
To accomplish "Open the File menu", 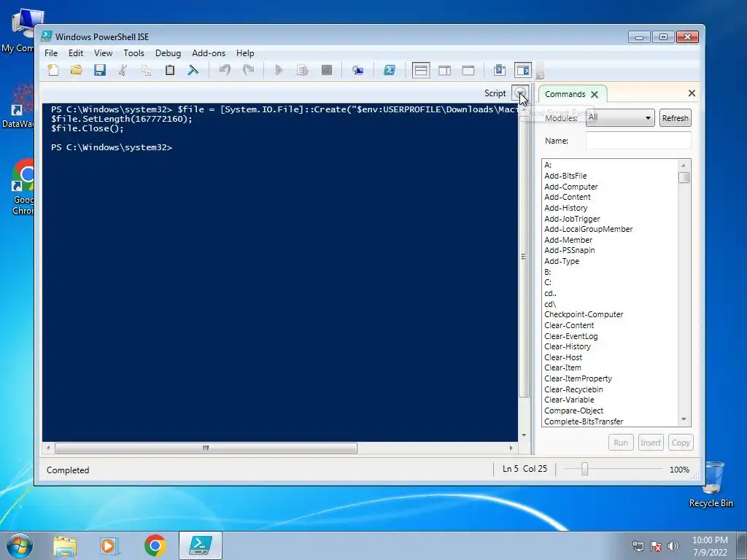I will pos(51,52).
